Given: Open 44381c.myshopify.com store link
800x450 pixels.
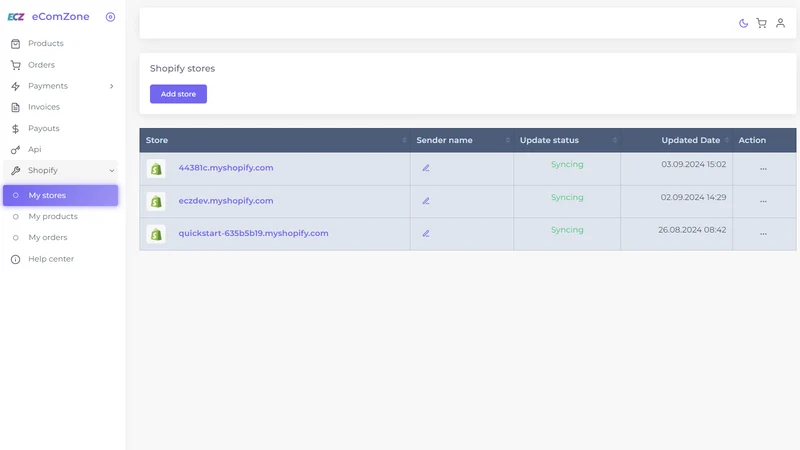Looking at the screenshot, I should 226,168.
